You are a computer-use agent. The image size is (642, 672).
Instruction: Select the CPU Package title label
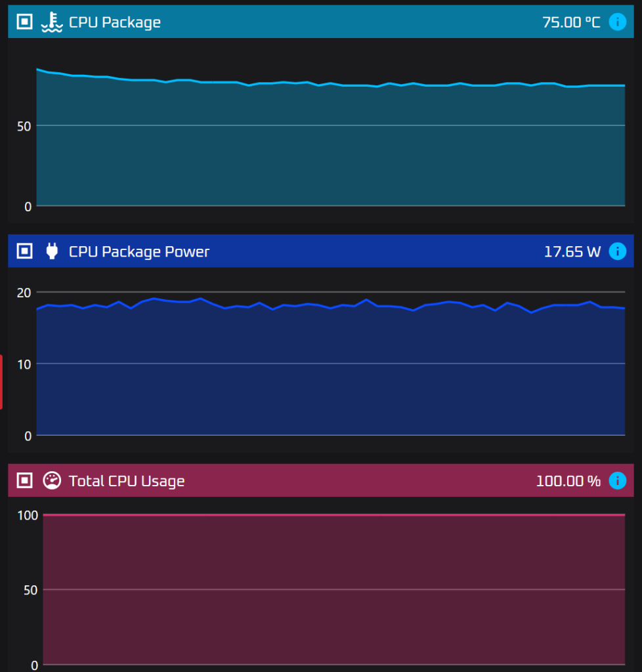coord(115,22)
